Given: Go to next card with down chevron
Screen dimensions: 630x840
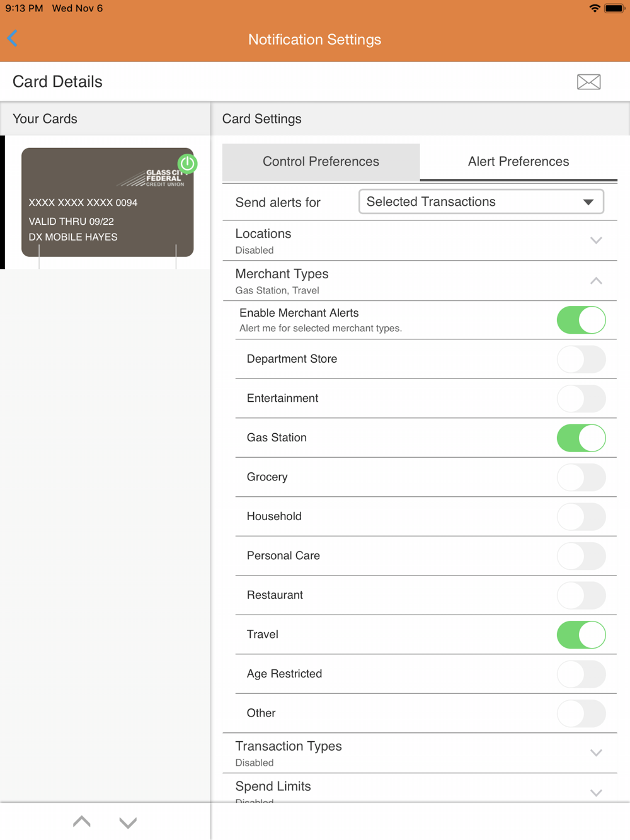Looking at the screenshot, I should point(128,822).
